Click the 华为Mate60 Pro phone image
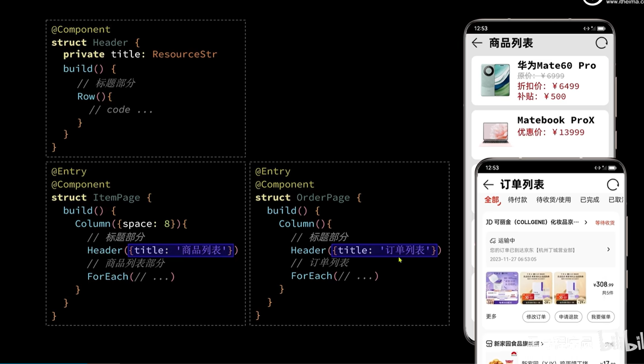644x364 pixels. [495, 80]
